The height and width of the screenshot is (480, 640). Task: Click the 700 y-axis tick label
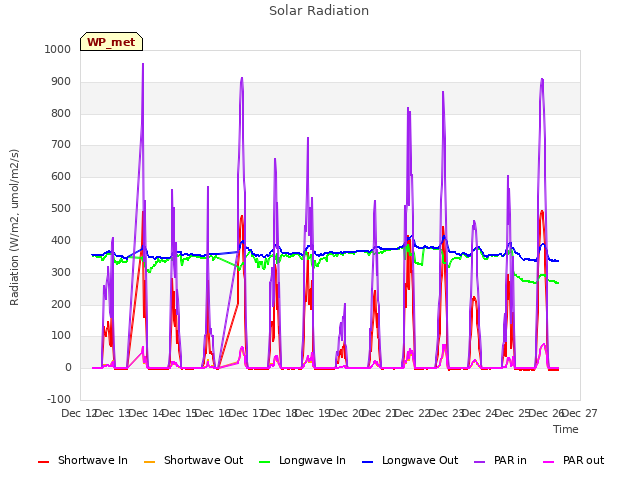61,144
